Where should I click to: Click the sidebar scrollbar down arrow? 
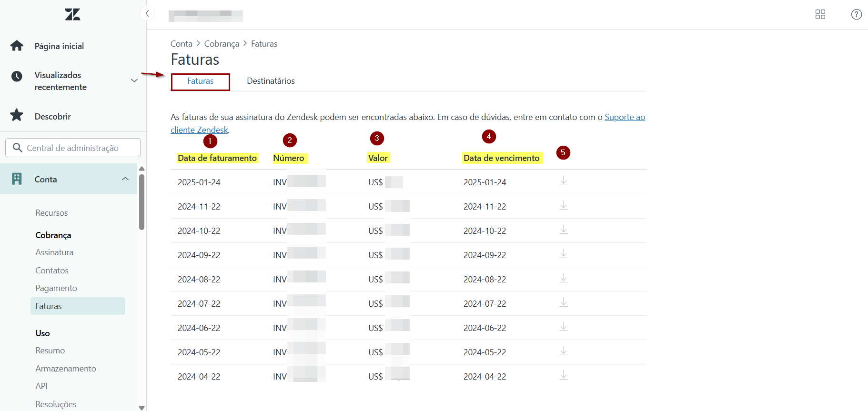pyautogui.click(x=141, y=408)
